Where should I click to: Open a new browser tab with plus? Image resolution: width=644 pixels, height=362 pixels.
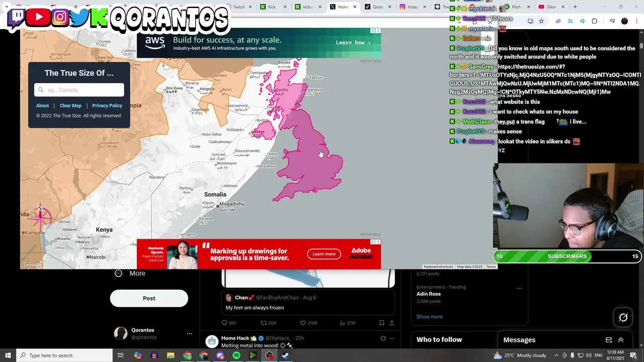575,7
